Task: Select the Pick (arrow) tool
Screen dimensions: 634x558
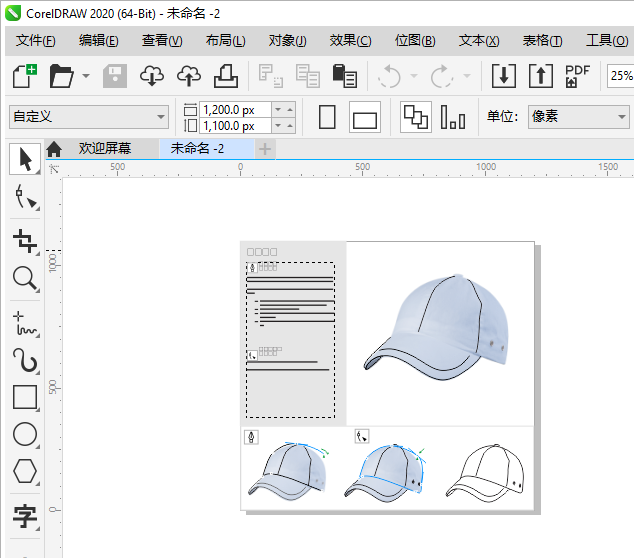Action: (x=24, y=157)
